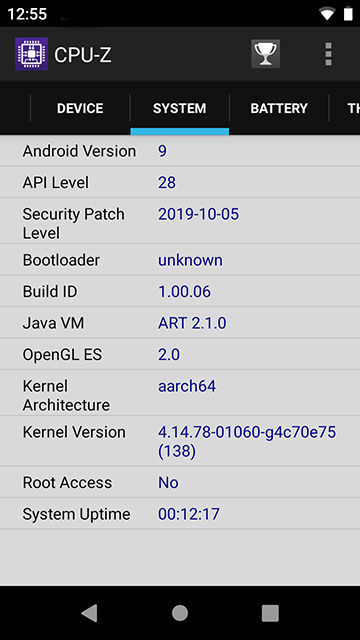Screen dimensions: 360x640
Task: Open the trophy benchmark icon
Action: (265, 53)
